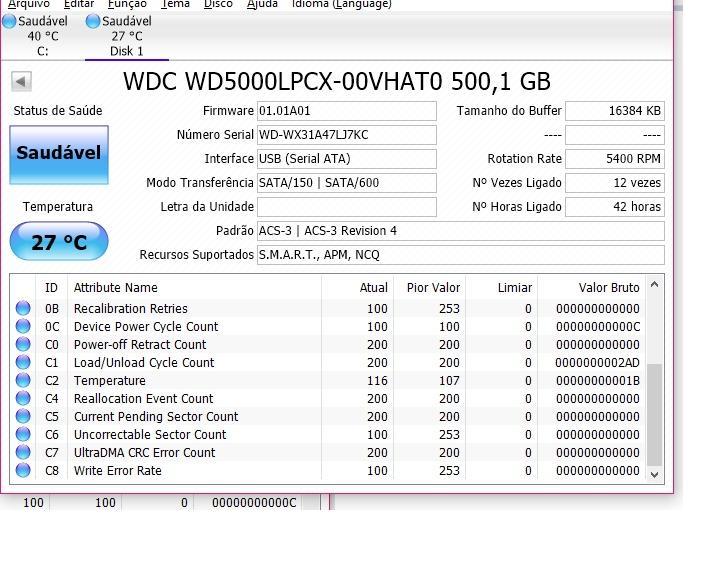Image resolution: width=719 pixels, height=565 pixels.
Task: Click the scroll up arrow of attribute list
Action: pyautogui.click(x=654, y=284)
